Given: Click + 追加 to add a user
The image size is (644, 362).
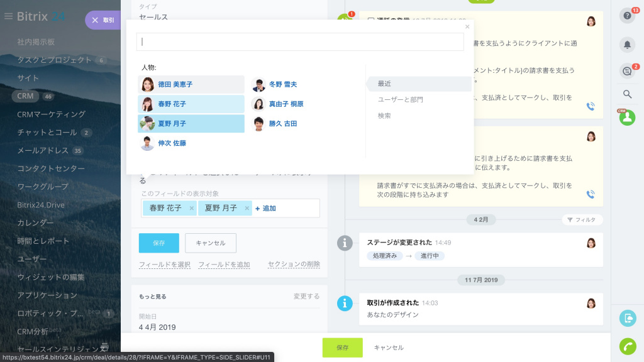Looking at the screenshot, I should click(x=265, y=208).
